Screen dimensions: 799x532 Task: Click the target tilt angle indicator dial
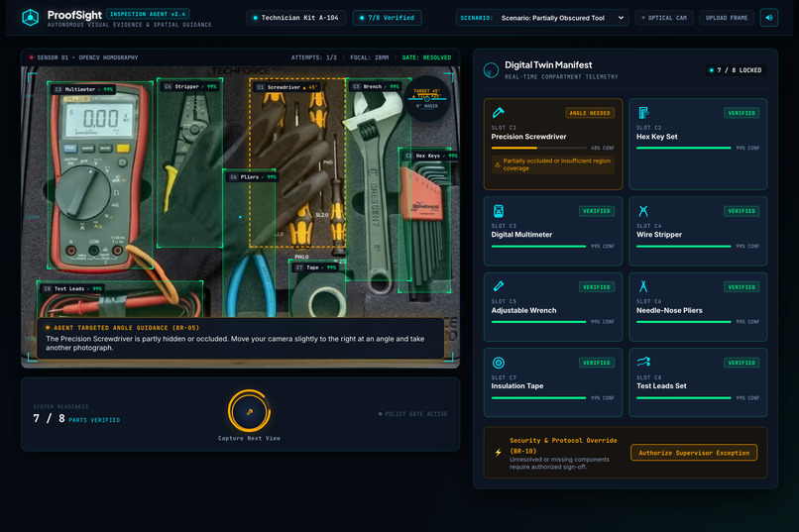point(427,98)
